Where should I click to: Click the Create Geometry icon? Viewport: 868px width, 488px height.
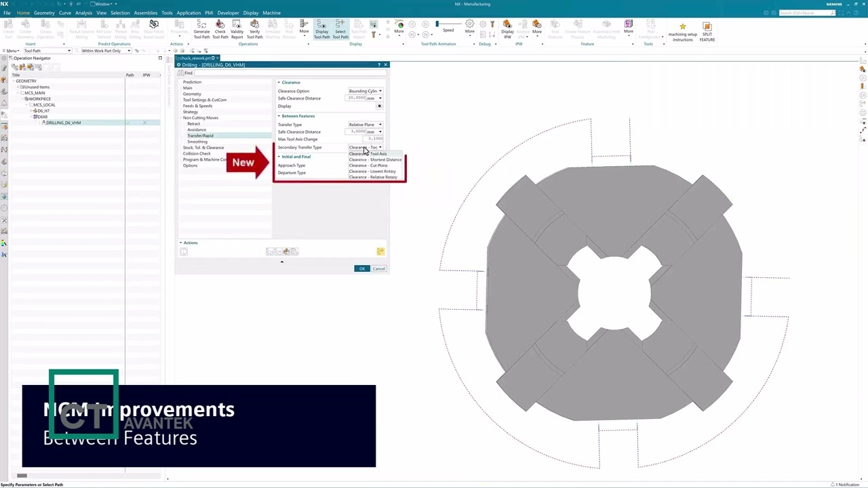click(26, 25)
